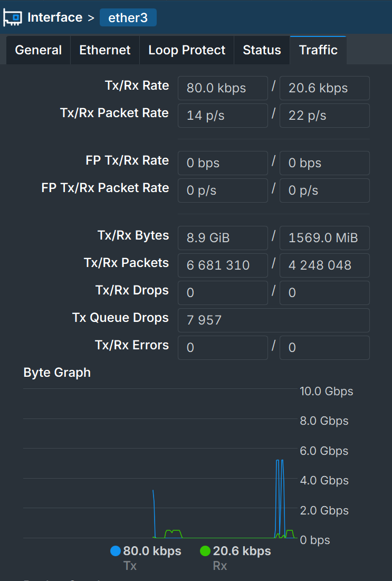Click the FP Tx Rate 0 bps field

click(223, 163)
